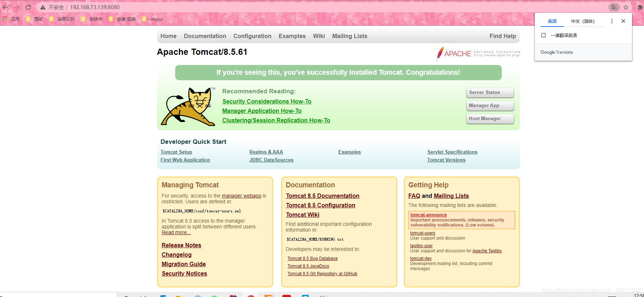This screenshot has height=297, width=644.
Task: Open the Tomcat Wiki link
Action: [x=303, y=215]
